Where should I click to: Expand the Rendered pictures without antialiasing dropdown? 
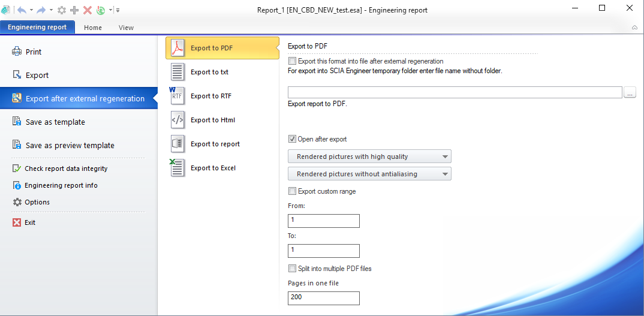click(369, 174)
